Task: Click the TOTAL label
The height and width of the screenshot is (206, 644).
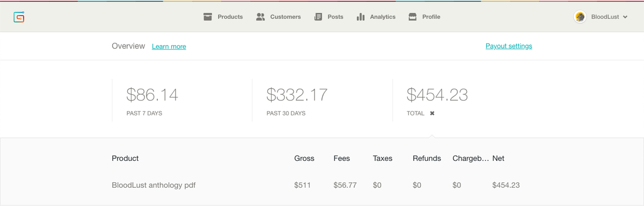Action: click(x=415, y=114)
